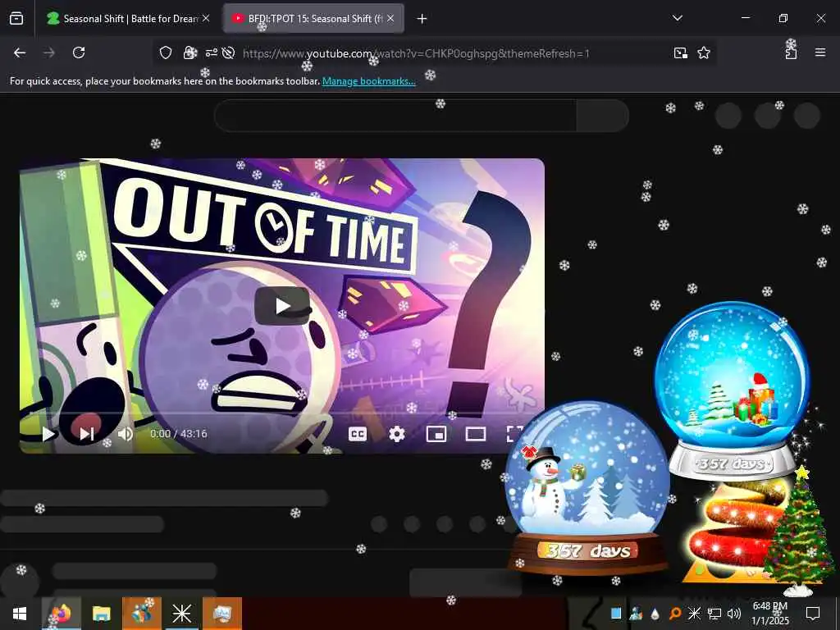Select the BFDI:TPOT 15: Seasonal Shift tab

pos(314,19)
